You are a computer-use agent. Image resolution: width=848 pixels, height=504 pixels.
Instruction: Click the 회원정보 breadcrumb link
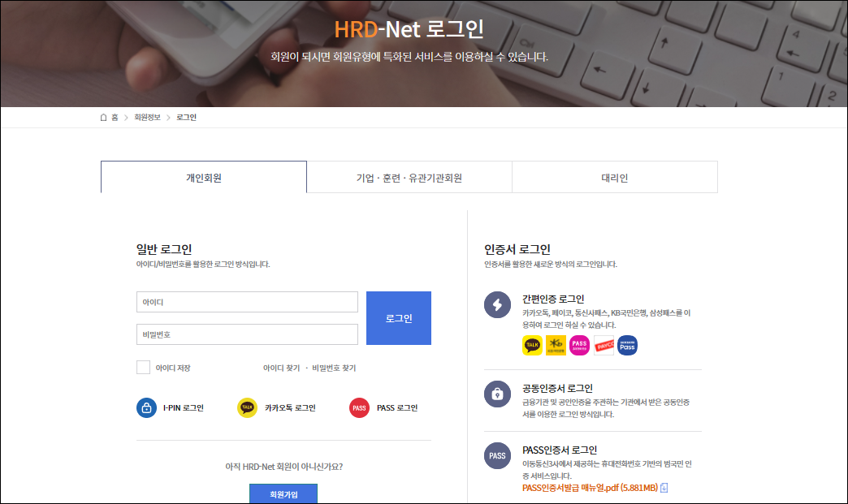(147, 117)
